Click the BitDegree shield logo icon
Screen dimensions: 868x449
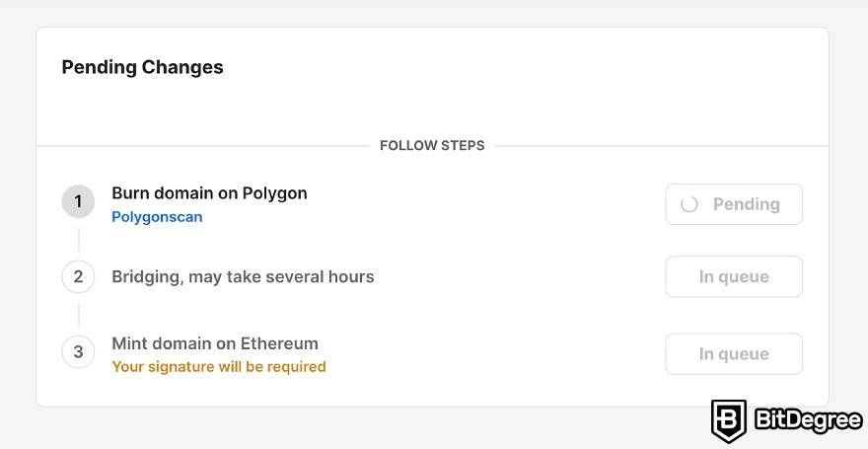(x=729, y=420)
